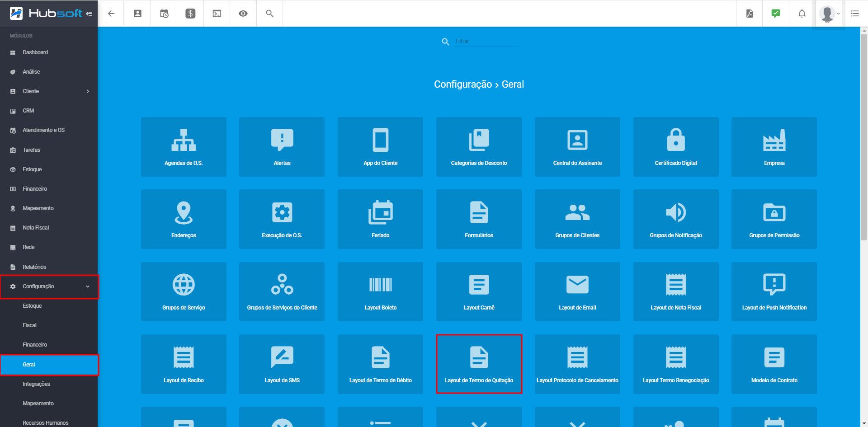
Task: Open the Layout Boleto tile
Action: (380, 291)
